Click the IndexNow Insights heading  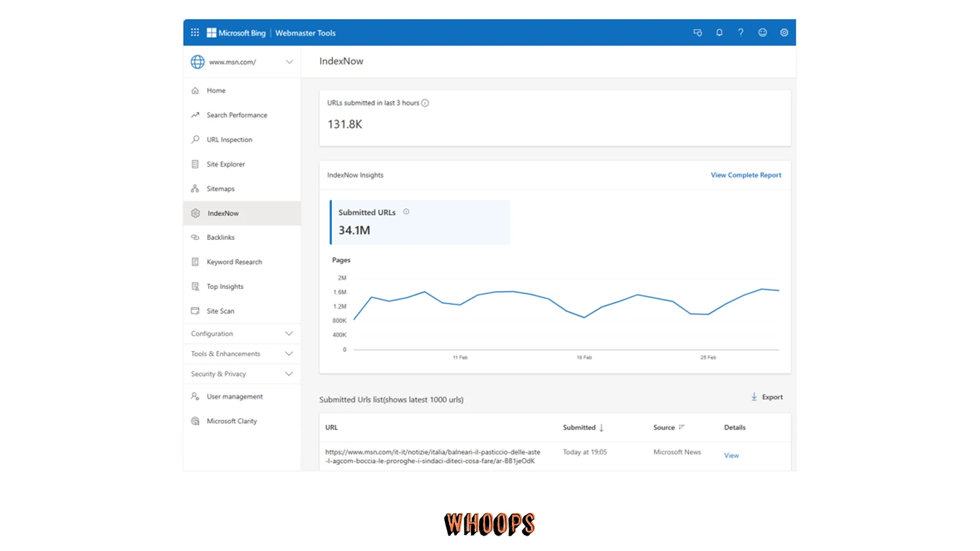pos(355,175)
